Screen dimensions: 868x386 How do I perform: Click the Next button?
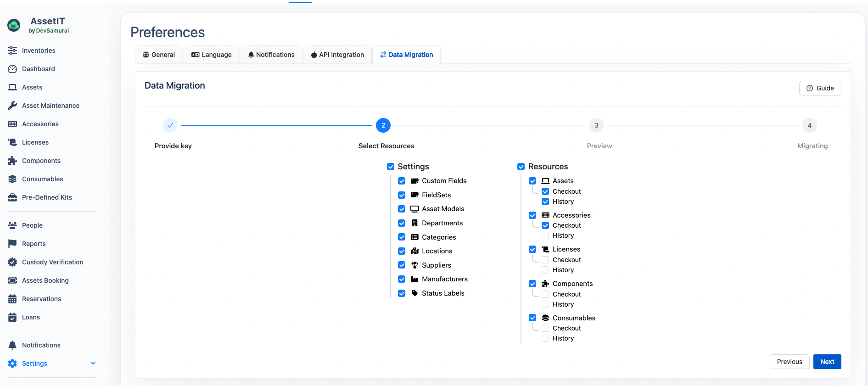pyautogui.click(x=827, y=362)
